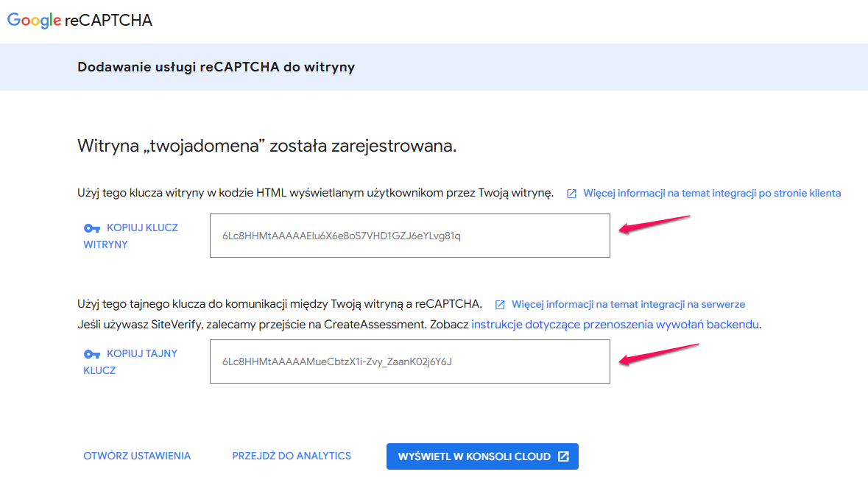Click external-link icon in Cloud console button
The image size is (868, 494).
563,456
